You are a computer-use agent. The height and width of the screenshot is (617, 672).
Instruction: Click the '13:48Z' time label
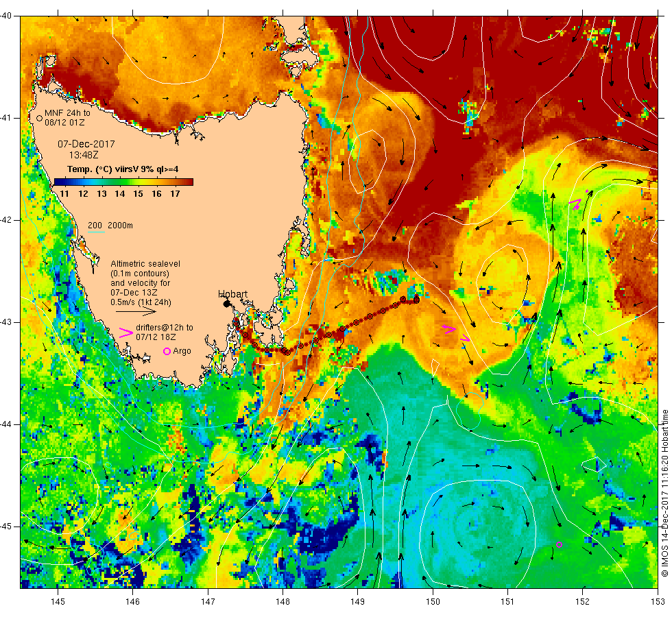pyautogui.click(x=84, y=155)
